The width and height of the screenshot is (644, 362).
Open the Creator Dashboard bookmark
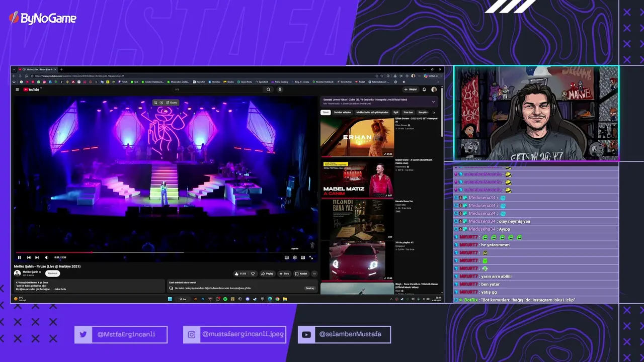[152, 81]
